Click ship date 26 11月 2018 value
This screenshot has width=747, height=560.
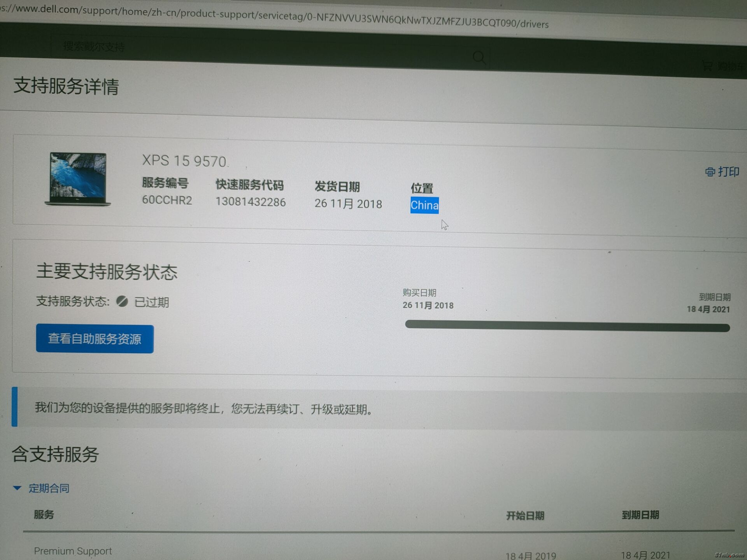pyautogui.click(x=348, y=203)
